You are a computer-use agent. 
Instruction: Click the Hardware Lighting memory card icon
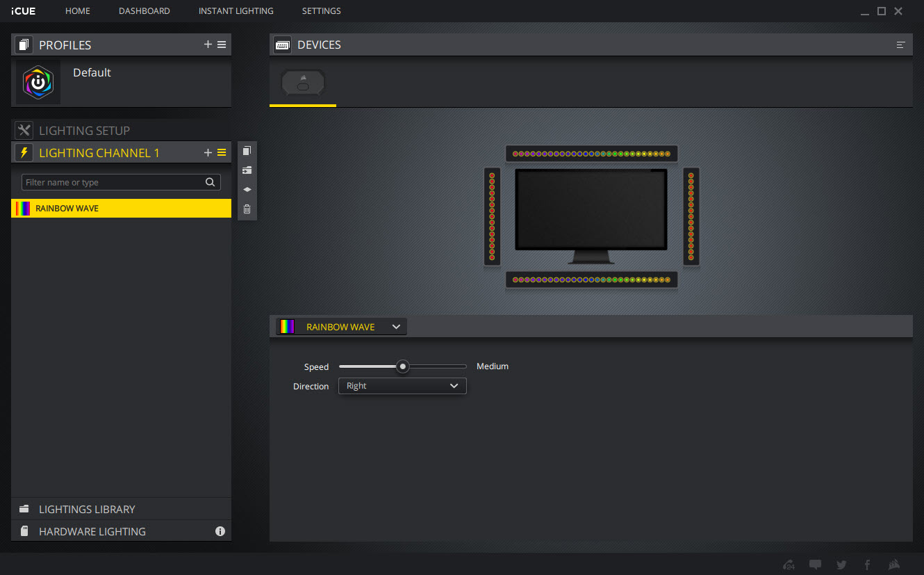point(24,531)
